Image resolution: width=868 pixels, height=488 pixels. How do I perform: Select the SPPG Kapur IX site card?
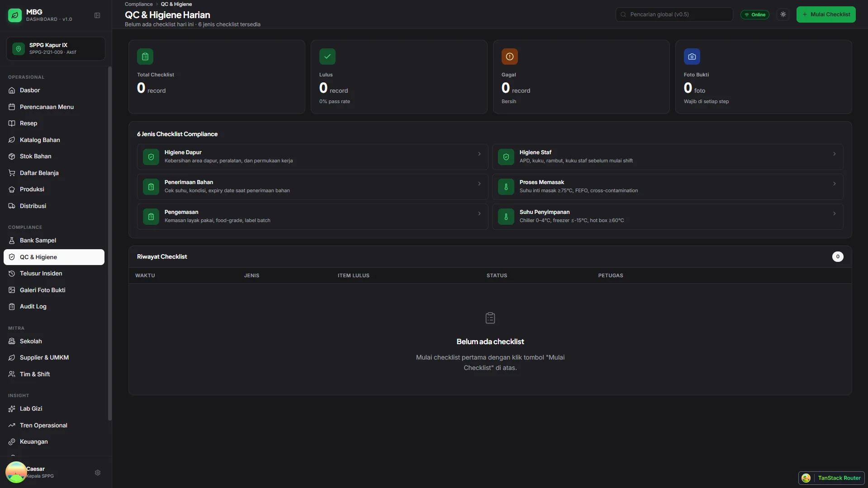point(56,49)
